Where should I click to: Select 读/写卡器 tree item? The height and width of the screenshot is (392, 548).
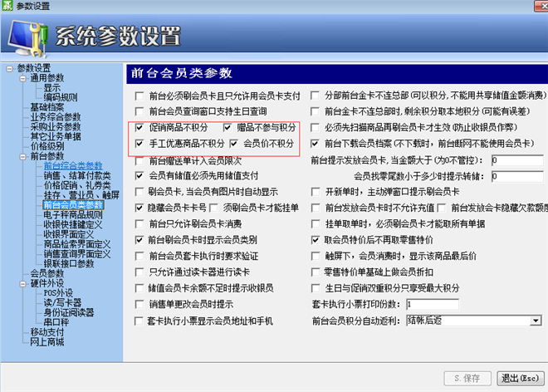tap(62, 303)
